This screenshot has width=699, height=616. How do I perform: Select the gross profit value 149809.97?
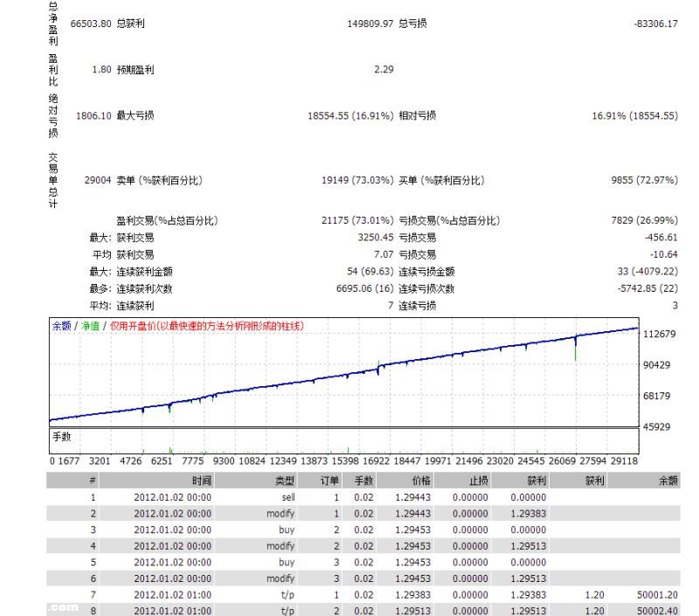tap(370, 24)
